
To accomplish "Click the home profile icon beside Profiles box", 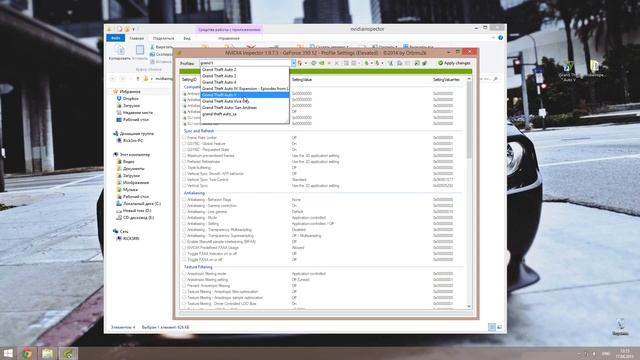I will 300,63.
